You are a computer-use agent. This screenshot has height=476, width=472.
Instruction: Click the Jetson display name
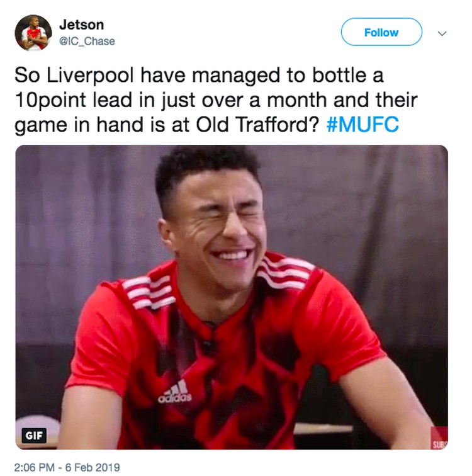click(x=82, y=25)
